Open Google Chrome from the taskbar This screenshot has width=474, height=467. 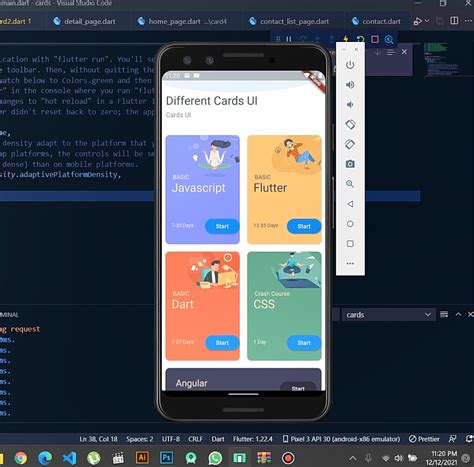pos(21,458)
